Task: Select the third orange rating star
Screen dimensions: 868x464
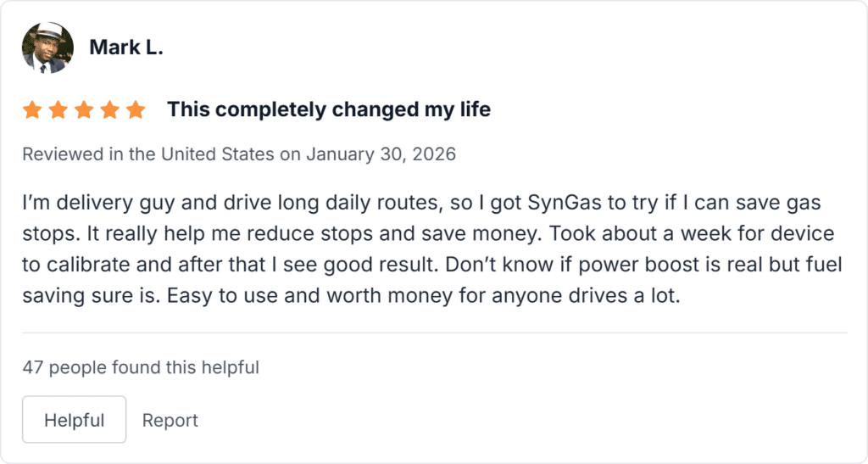Action: click(x=84, y=110)
